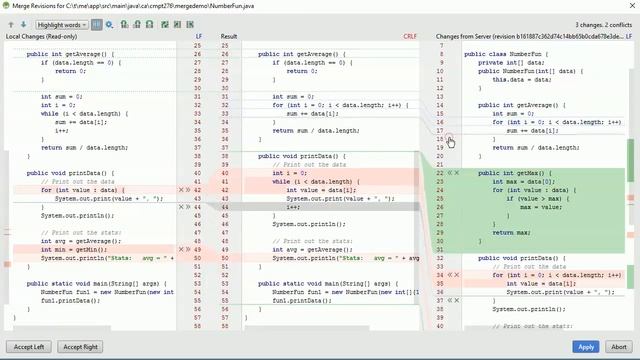This screenshot has width=640, height=360.
Task: Click the third (last) magnet icon
Action: (x=150, y=25)
